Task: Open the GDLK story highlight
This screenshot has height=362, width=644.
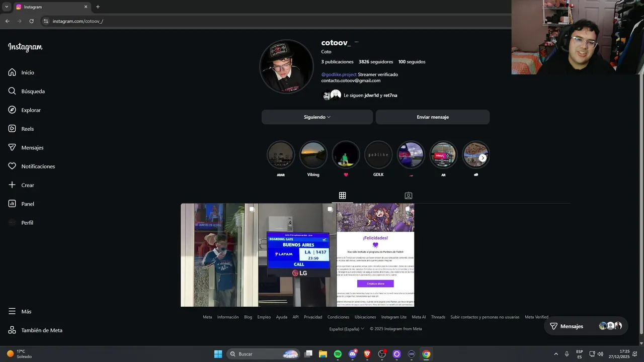Action: click(x=378, y=154)
